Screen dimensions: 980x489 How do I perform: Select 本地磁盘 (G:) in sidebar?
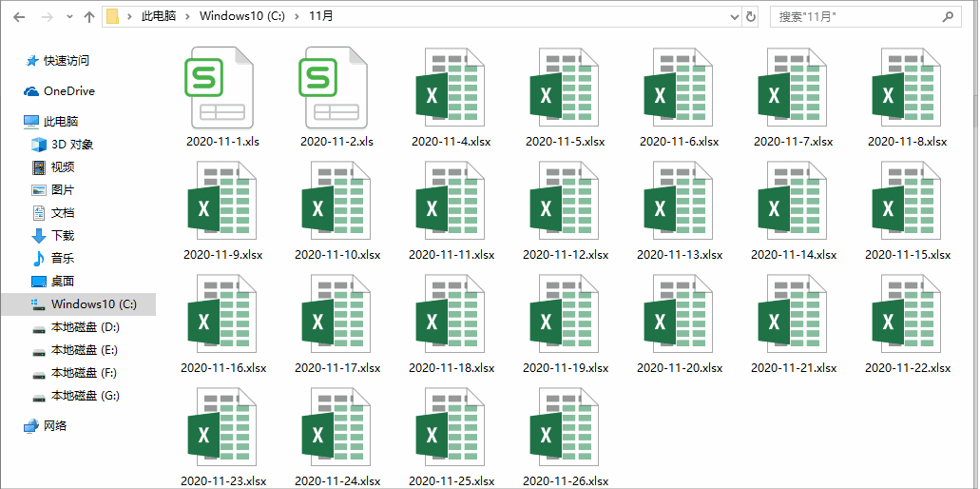point(76,396)
